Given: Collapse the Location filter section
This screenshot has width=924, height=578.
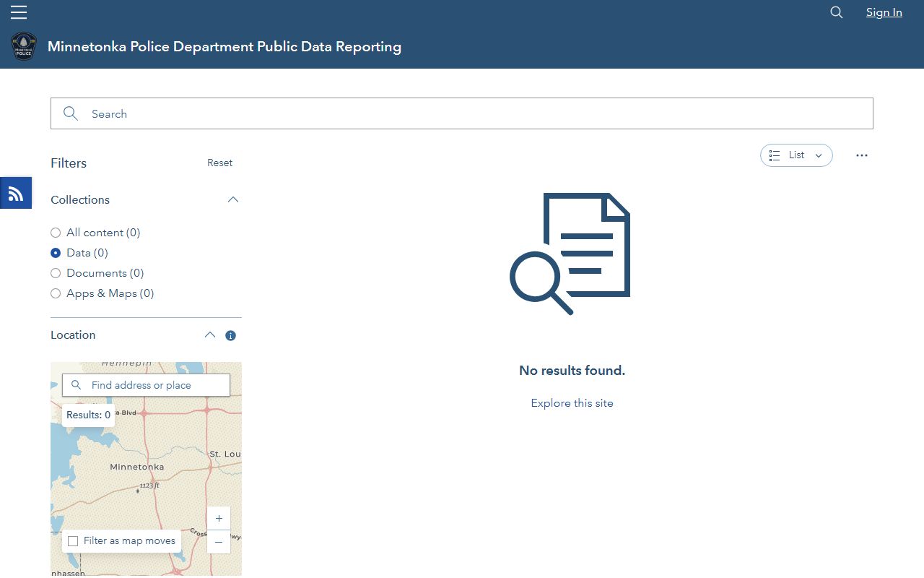Looking at the screenshot, I should point(209,335).
